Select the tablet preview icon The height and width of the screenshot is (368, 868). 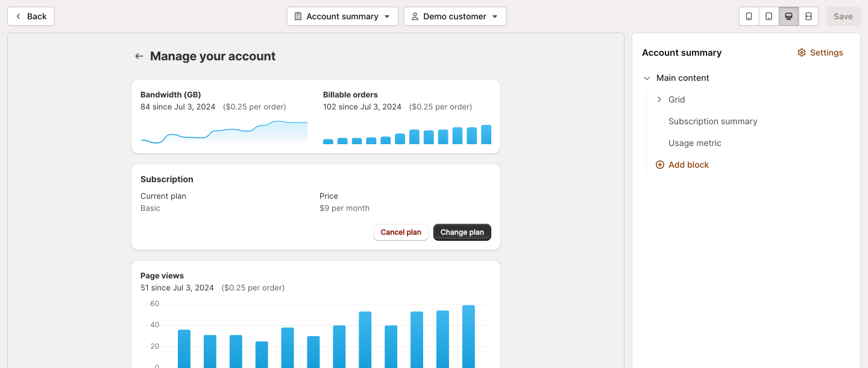[x=769, y=16]
